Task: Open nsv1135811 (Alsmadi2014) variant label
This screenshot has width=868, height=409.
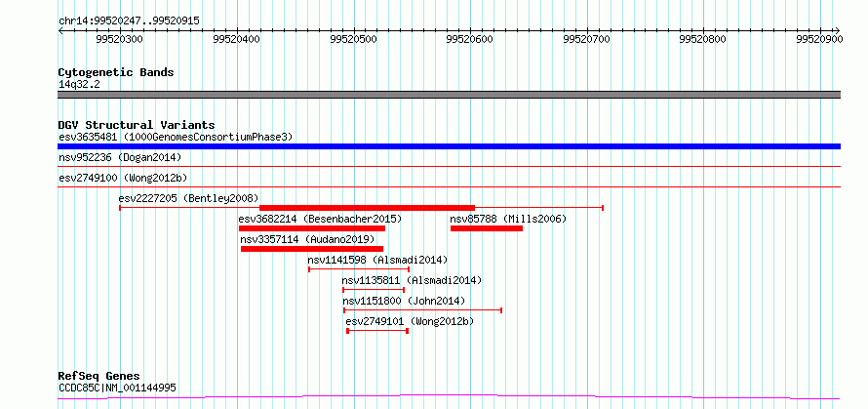Action: [x=412, y=280]
